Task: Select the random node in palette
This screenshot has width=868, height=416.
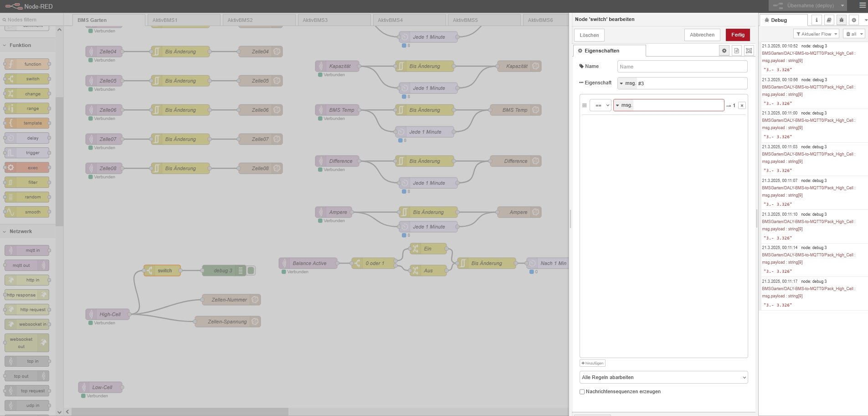Action: (x=27, y=197)
